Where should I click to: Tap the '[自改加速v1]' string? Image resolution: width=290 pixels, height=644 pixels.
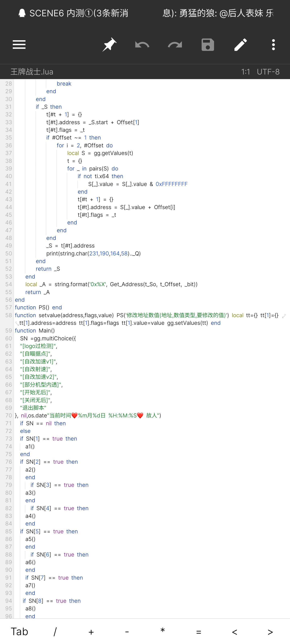point(38,361)
